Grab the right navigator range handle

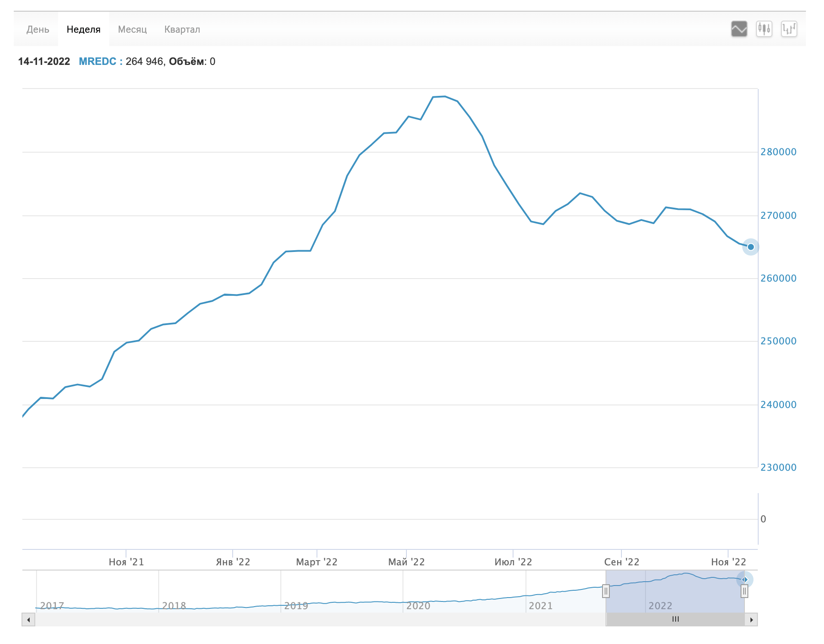[744, 591]
